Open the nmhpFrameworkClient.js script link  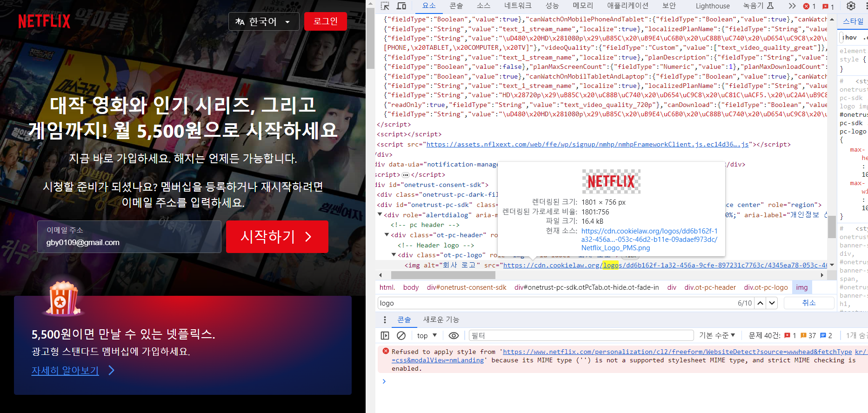coord(588,145)
